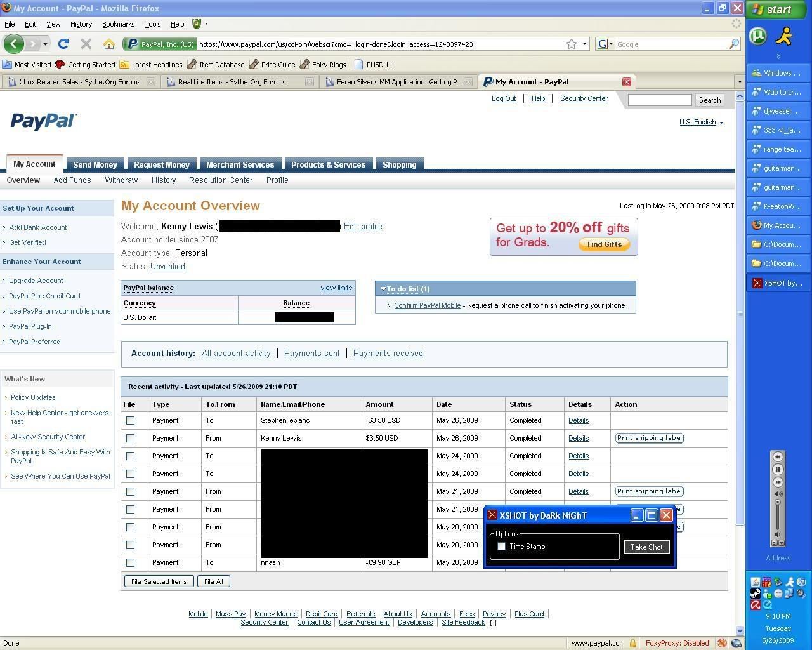The image size is (812, 650).
Task: Bookmark page with the star icon
Action: (572, 44)
